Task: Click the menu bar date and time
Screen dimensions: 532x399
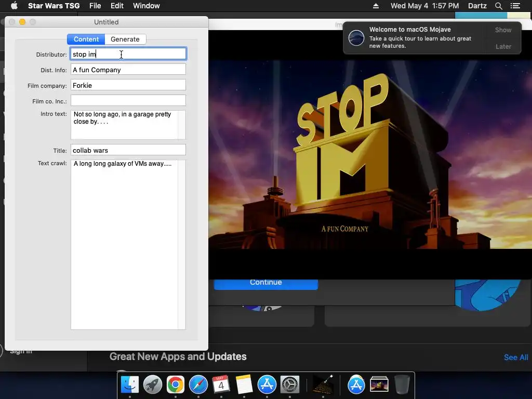Action: (x=425, y=6)
